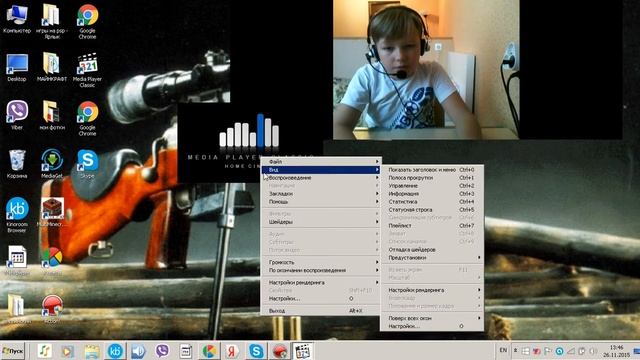Switch to Media Player Classic taskbar button
The image size is (640, 360).
point(302,351)
